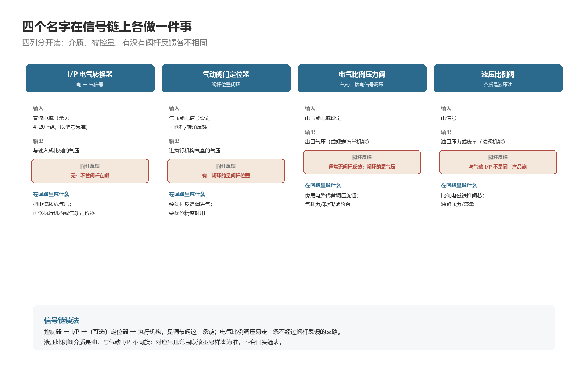Screen dimensions: 588x368
Task: Click the text 像用电路代替调压旋钮；
Action: 332,195
